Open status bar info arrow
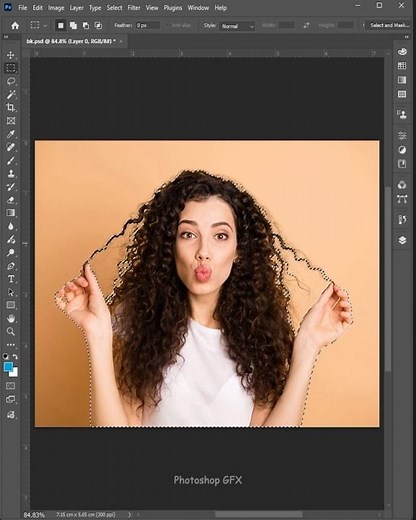Image resolution: width=416 pixels, height=520 pixels. 129,515
